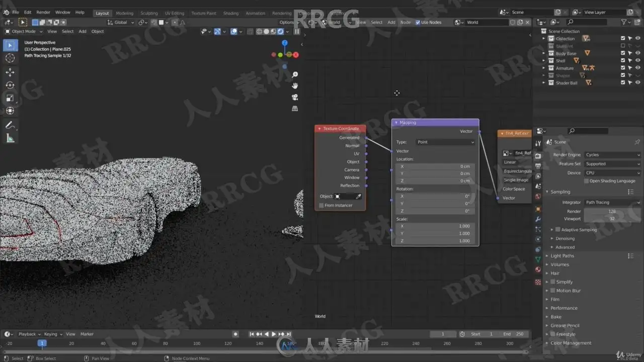The image size is (644, 362).
Task: Uncheck the Body Base collection exclude checkbox
Action: click(x=623, y=53)
